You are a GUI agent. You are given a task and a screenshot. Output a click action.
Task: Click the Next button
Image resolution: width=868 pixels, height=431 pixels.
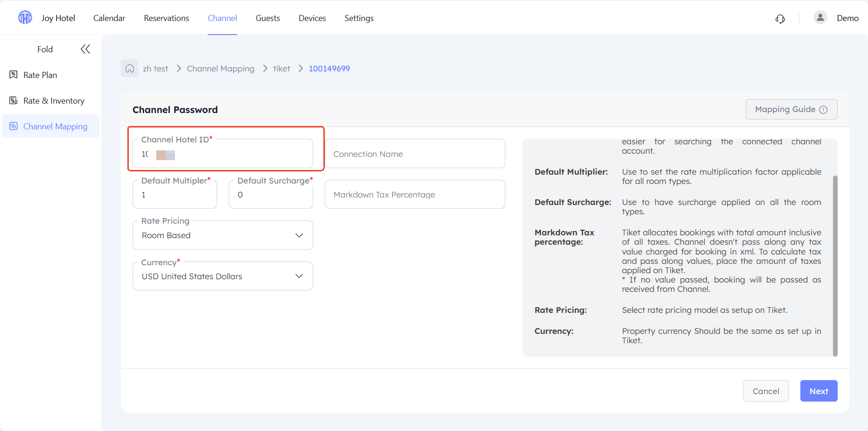pos(819,391)
